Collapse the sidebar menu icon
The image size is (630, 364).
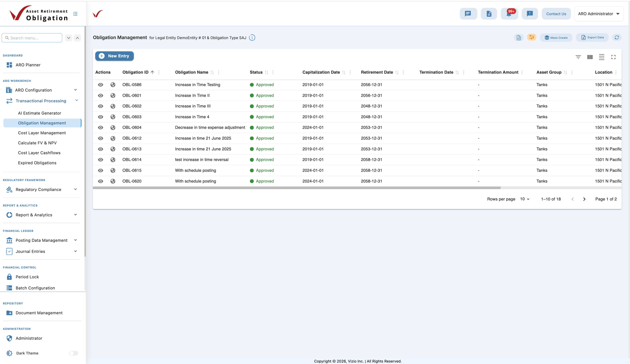(75, 14)
